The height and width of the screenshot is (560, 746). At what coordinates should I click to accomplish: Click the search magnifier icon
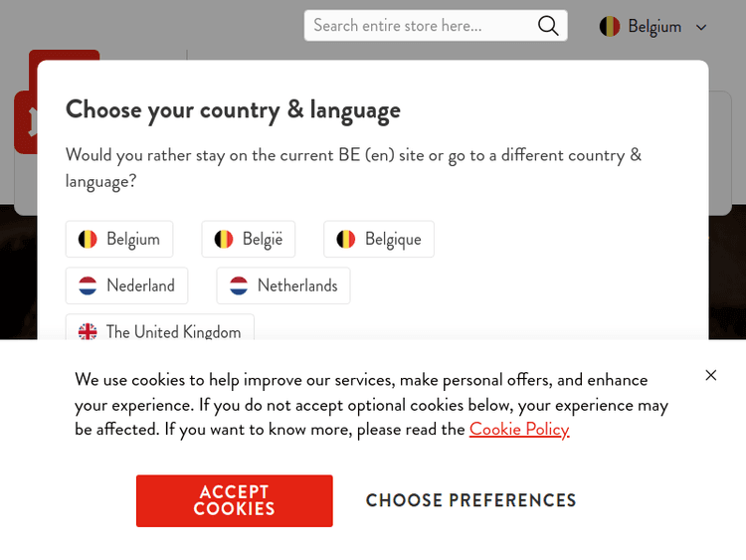pos(548,26)
